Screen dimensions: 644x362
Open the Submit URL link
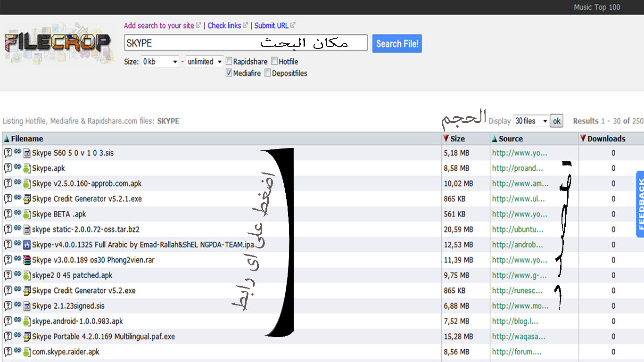[x=272, y=25]
